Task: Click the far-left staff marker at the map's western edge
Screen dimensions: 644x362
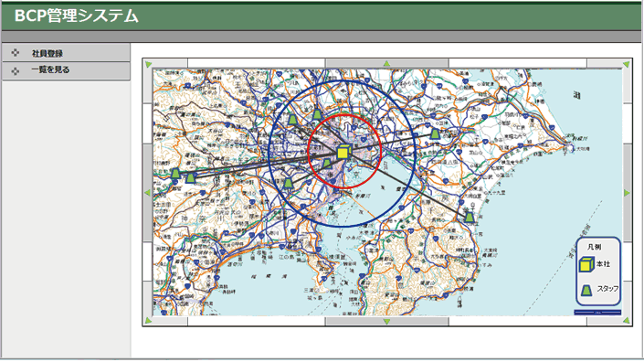Action: 175,174
